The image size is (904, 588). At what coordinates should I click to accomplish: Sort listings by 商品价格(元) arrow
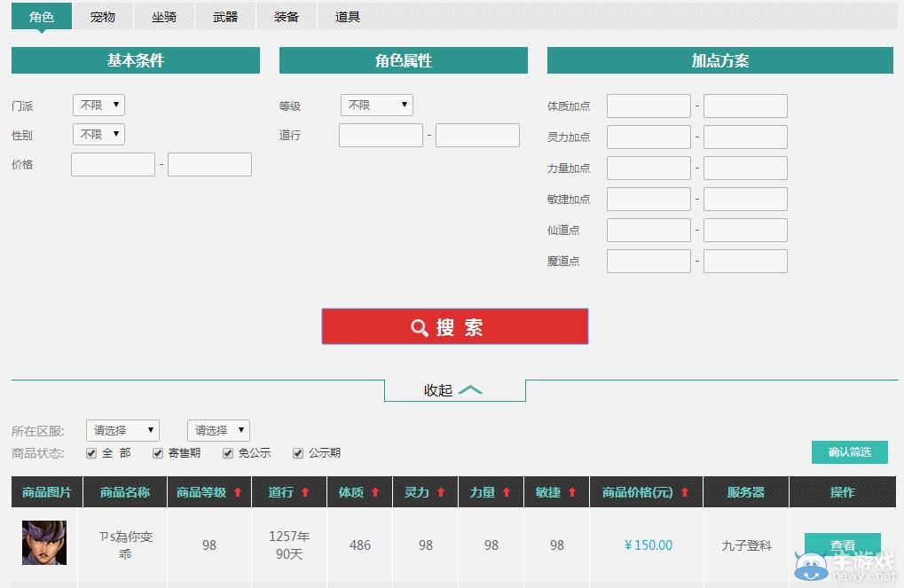(x=684, y=490)
